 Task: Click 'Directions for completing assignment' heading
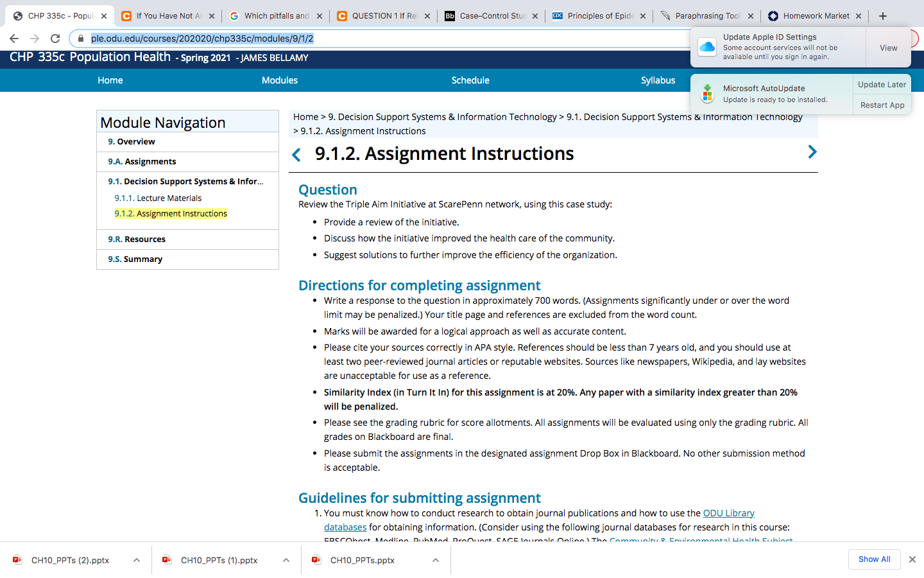point(420,286)
